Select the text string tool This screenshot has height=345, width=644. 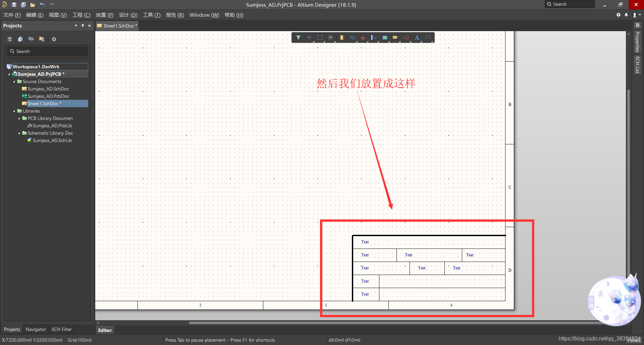[x=417, y=38]
